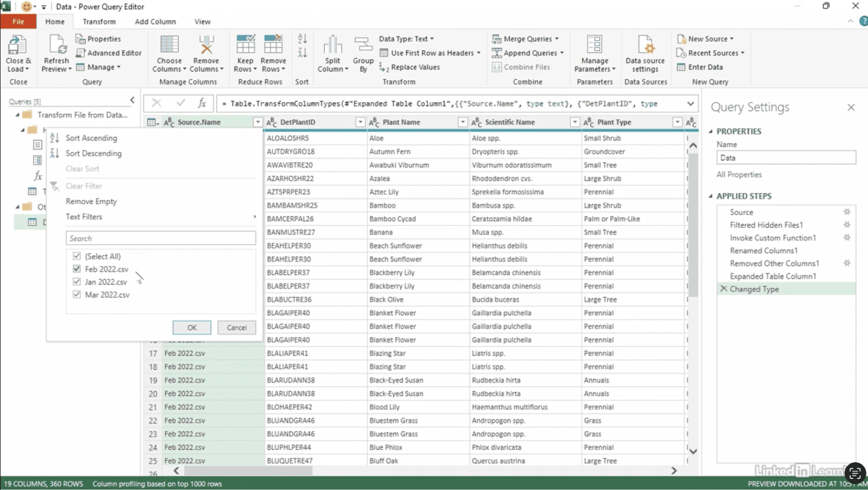Open query Properties in ribbon
Image resolution: width=868 pixels, height=490 pixels.
98,39
